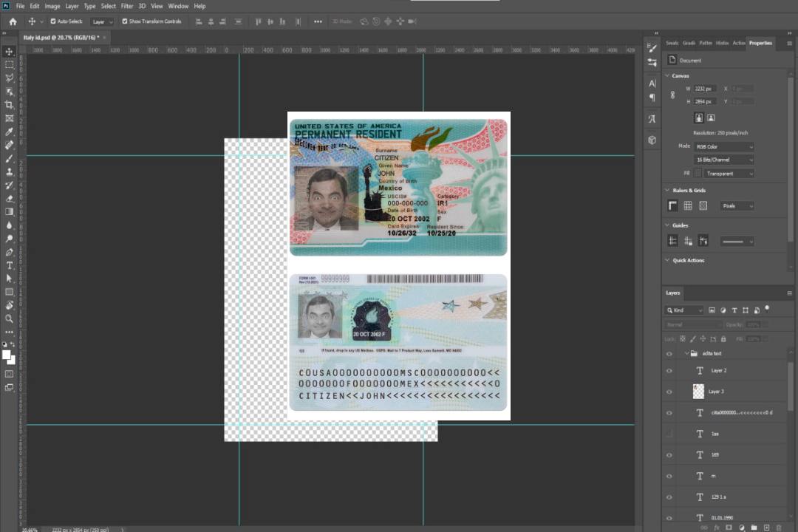This screenshot has height=532, width=798.
Task: Select the Eyedropper tool
Action: tap(9, 132)
